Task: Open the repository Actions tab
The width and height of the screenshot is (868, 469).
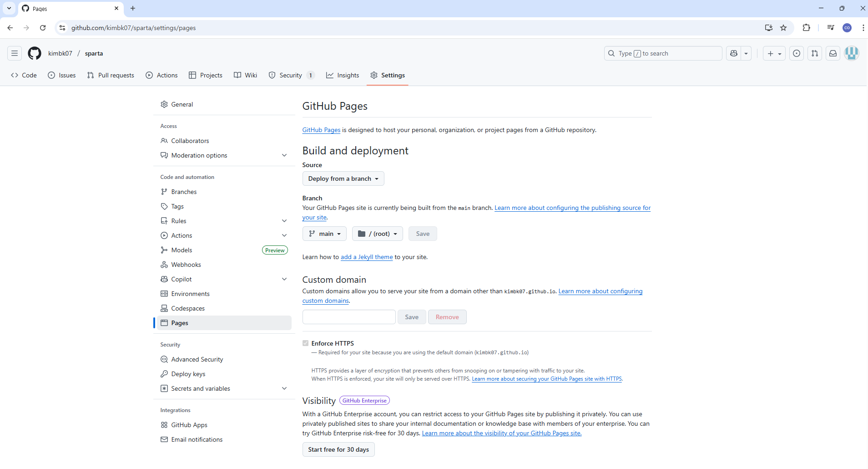Action: click(x=161, y=75)
